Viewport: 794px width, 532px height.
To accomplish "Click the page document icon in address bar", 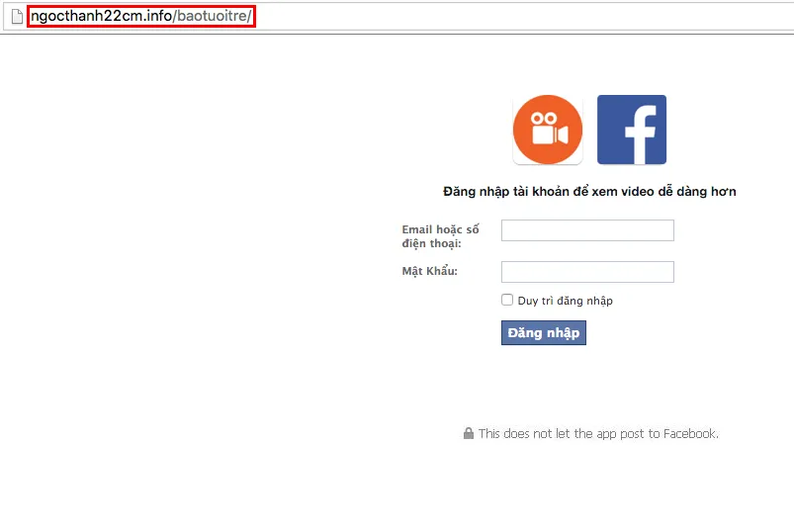I will 17,16.
